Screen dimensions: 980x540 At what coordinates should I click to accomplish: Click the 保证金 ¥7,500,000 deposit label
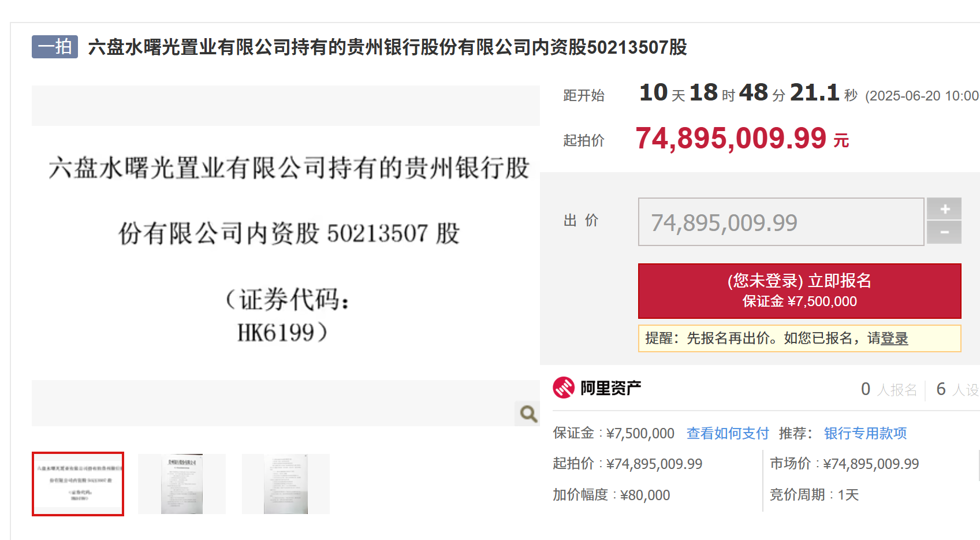tap(613, 433)
